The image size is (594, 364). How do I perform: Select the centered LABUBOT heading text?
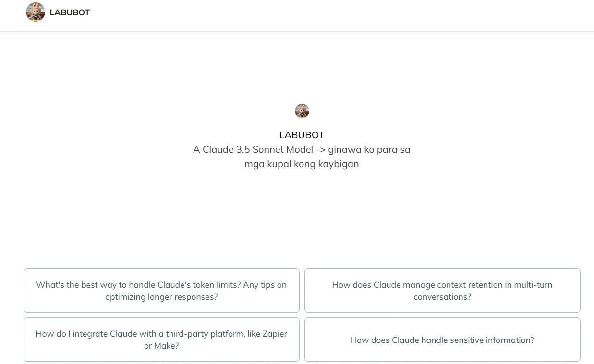click(x=302, y=135)
